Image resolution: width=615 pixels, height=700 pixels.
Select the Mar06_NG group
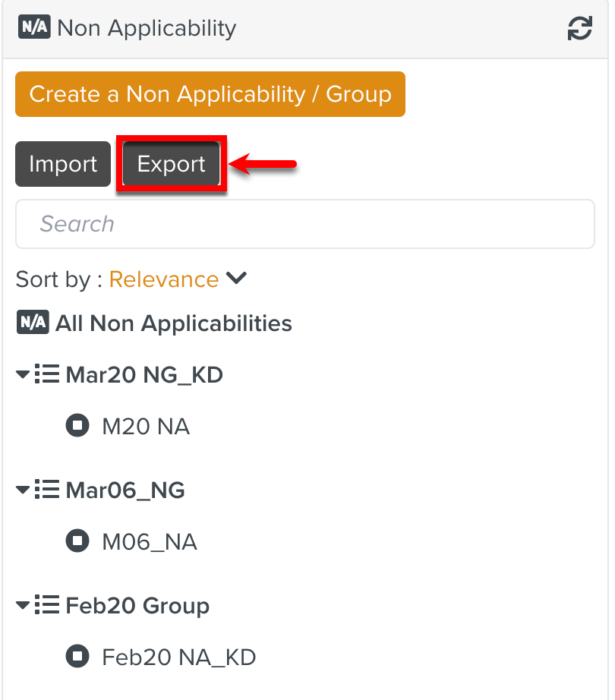pos(125,490)
